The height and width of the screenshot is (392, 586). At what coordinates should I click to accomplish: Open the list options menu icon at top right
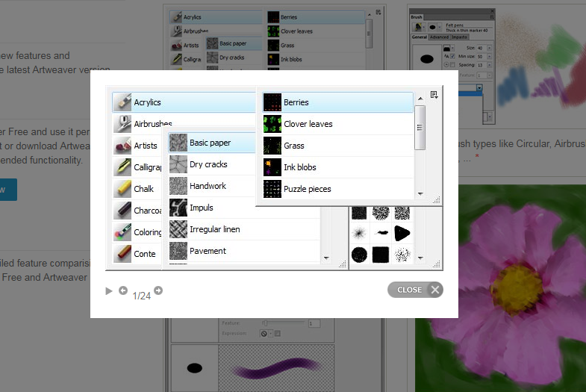click(434, 95)
